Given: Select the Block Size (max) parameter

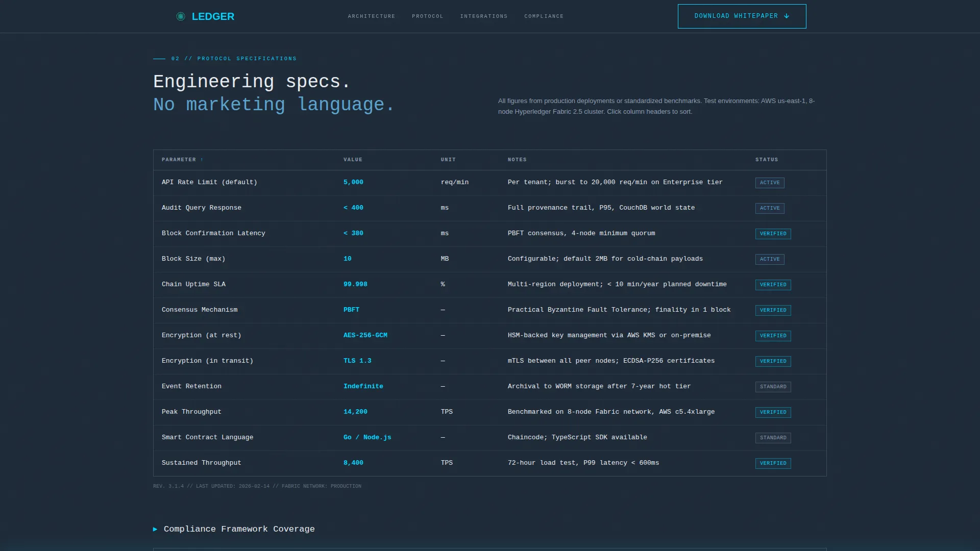Looking at the screenshot, I should pos(193,259).
